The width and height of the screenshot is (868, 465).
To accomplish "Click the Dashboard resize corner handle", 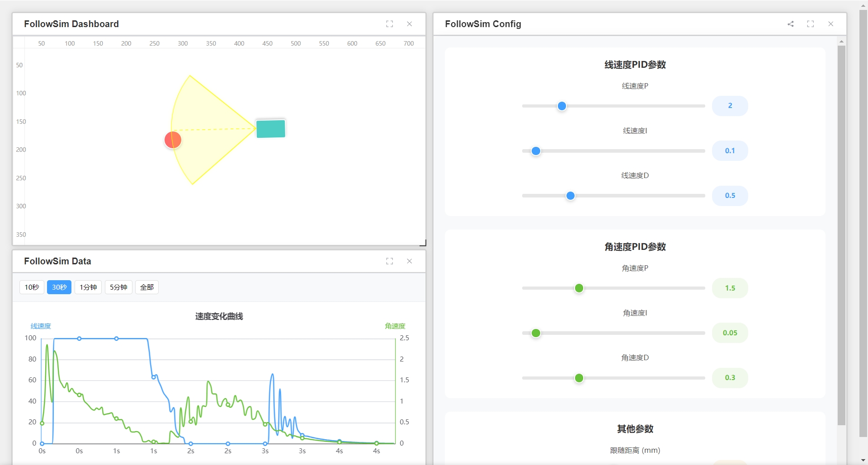I will coord(423,243).
